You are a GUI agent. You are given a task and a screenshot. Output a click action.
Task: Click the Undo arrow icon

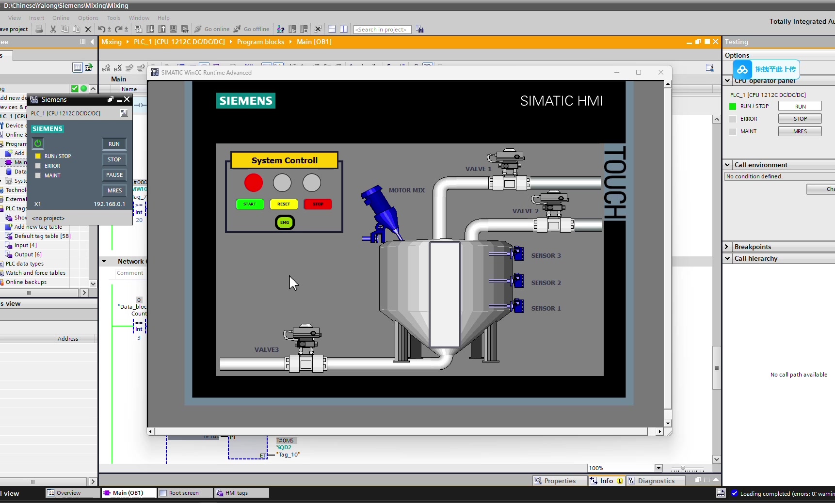pos(101,30)
